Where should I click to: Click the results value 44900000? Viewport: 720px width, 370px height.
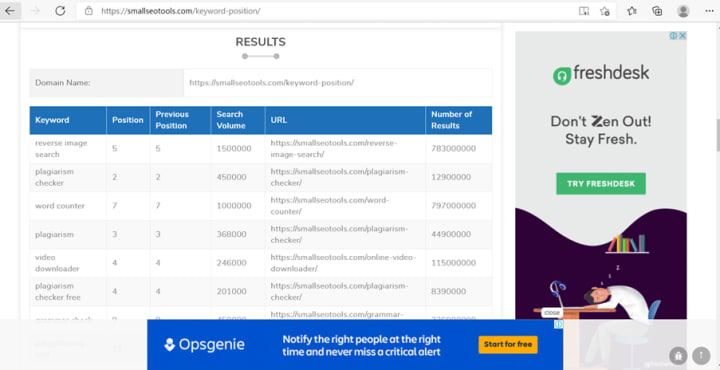tap(451, 234)
